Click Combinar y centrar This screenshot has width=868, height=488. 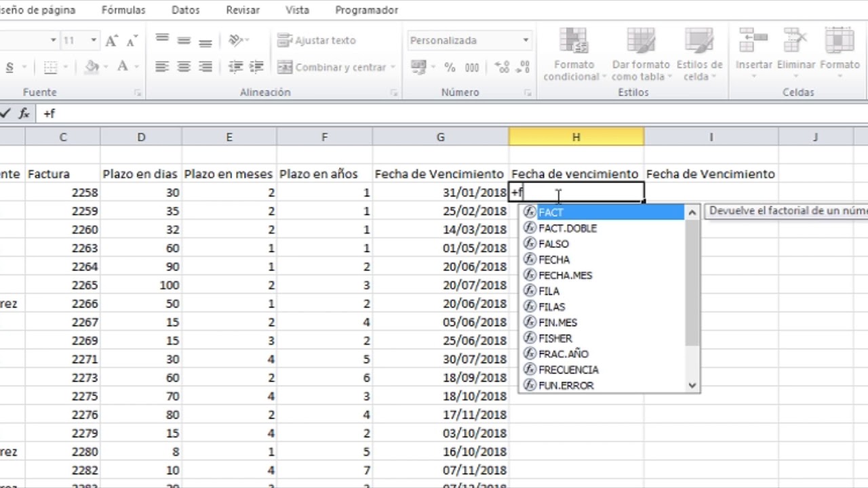click(331, 67)
